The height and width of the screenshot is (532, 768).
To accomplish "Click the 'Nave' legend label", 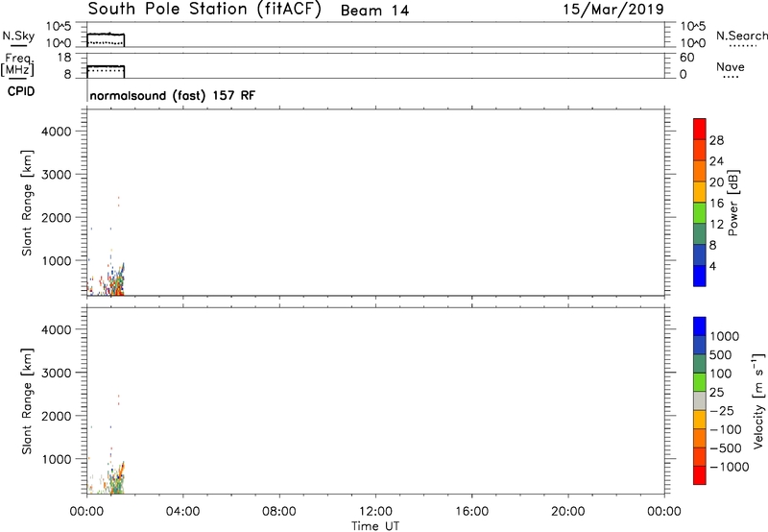I will coord(731,67).
